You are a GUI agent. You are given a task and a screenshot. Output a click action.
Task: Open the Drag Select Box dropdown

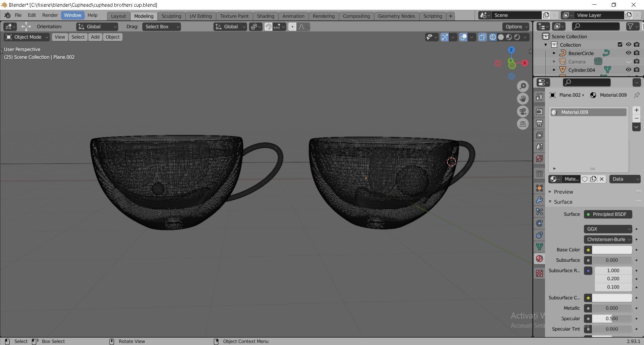click(x=161, y=27)
